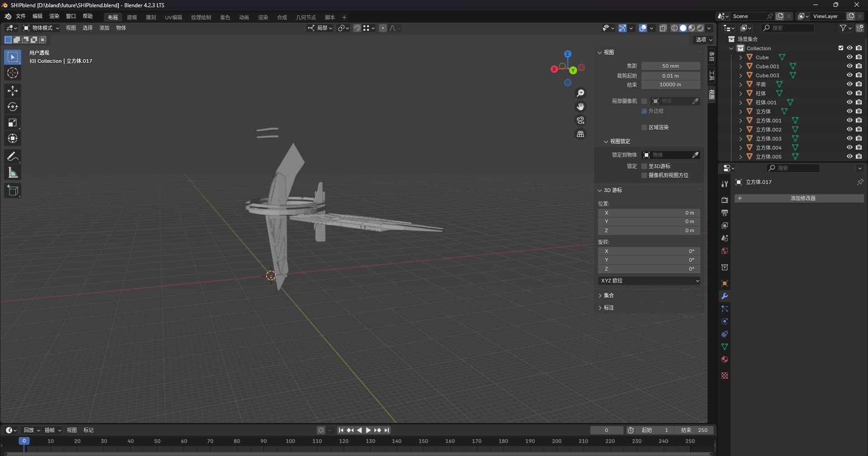Open the XYZ 欧拉 rotation mode dropdown

pos(649,281)
